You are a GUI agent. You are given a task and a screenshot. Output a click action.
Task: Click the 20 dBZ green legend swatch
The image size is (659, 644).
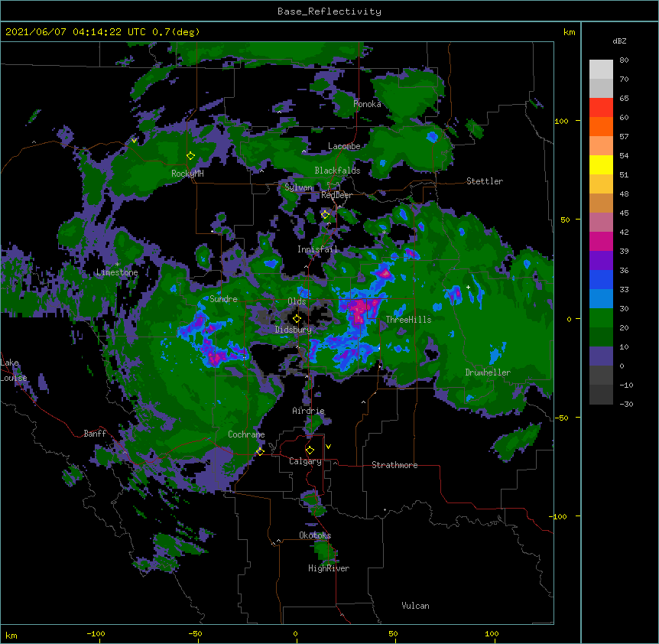601,318
